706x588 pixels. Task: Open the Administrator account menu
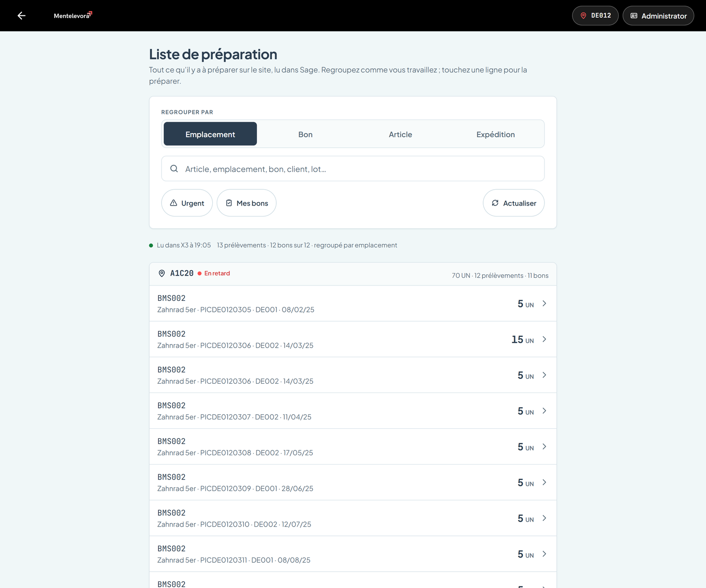coord(658,16)
